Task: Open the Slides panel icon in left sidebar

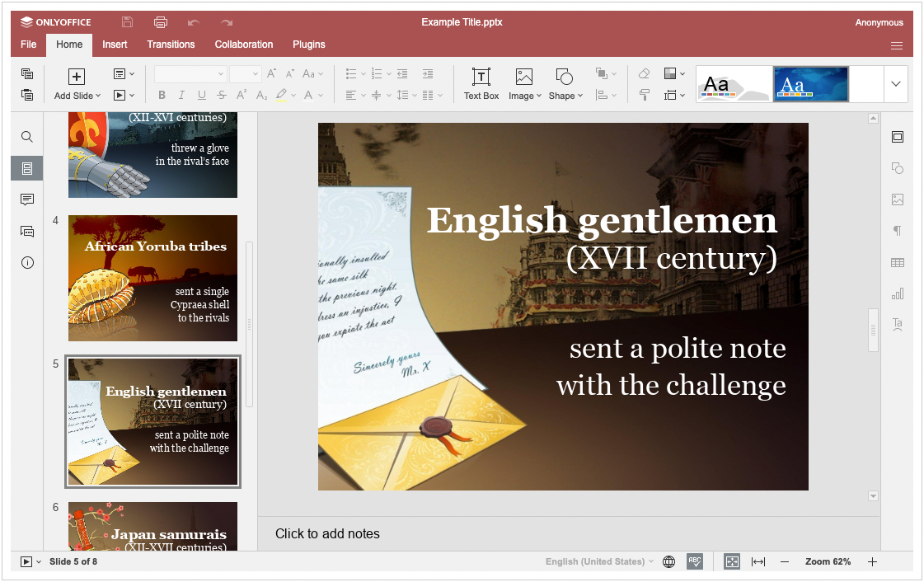Action: [x=27, y=168]
